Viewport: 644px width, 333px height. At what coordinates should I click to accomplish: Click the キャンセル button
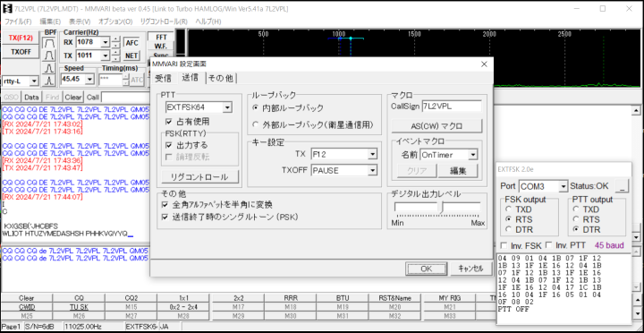pyautogui.click(x=470, y=269)
